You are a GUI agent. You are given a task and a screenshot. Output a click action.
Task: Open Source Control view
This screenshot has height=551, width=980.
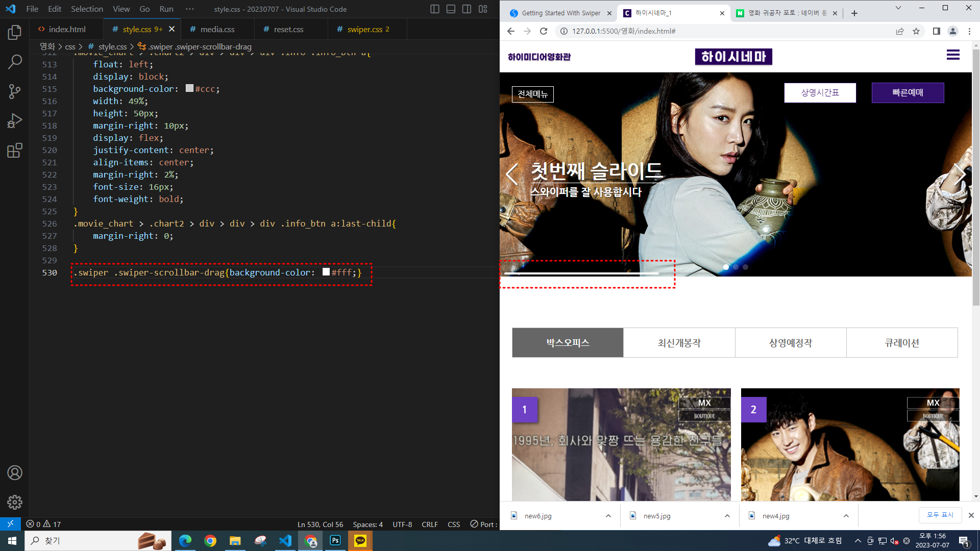(x=15, y=91)
